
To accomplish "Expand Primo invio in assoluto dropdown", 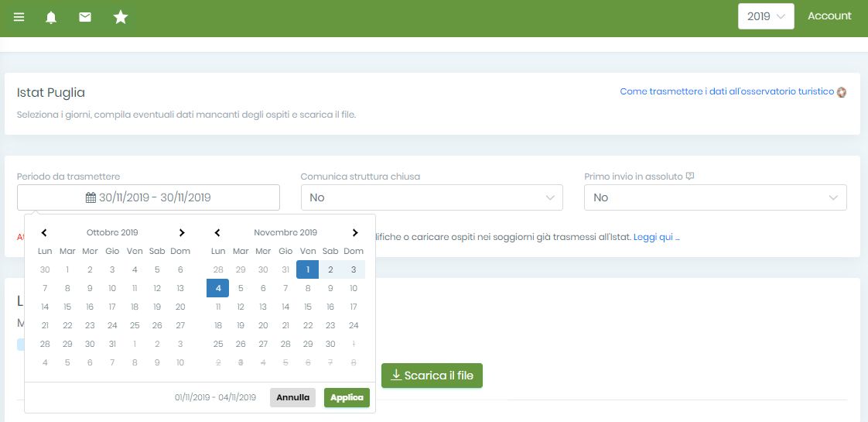I will pyautogui.click(x=716, y=197).
